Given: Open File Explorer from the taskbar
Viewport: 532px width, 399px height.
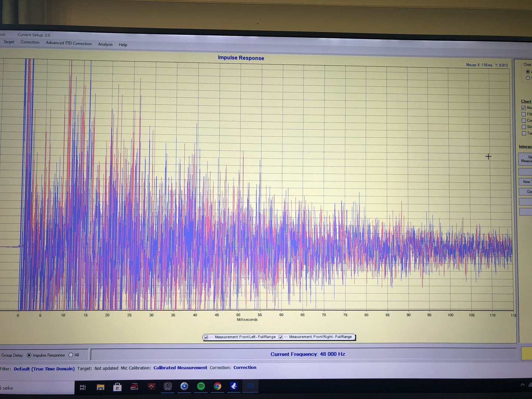Looking at the screenshot, I should pos(100,387).
